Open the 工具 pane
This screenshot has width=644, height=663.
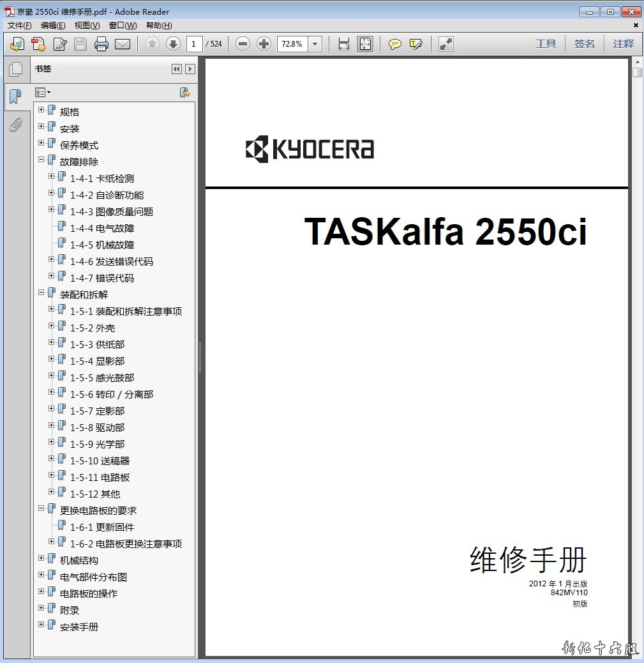point(546,44)
